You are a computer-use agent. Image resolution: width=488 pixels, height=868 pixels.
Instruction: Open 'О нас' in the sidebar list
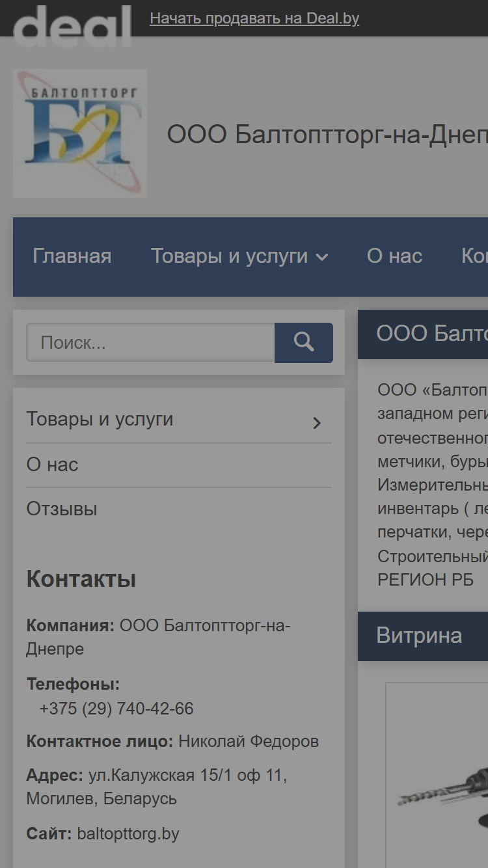[52, 465]
